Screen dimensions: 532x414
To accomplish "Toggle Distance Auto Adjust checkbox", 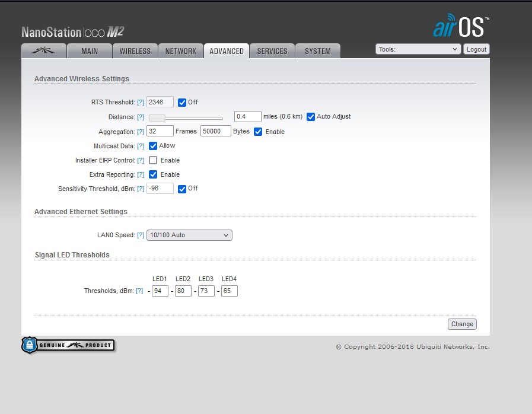I will [x=311, y=117].
